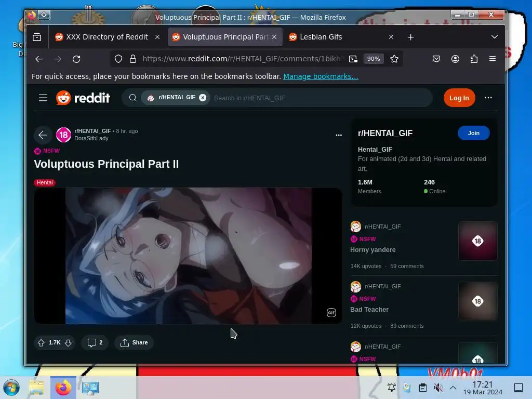Image resolution: width=532 pixels, height=399 pixels.
Task: Open Bad Teacher related post
Action: (x=369, y=310)
